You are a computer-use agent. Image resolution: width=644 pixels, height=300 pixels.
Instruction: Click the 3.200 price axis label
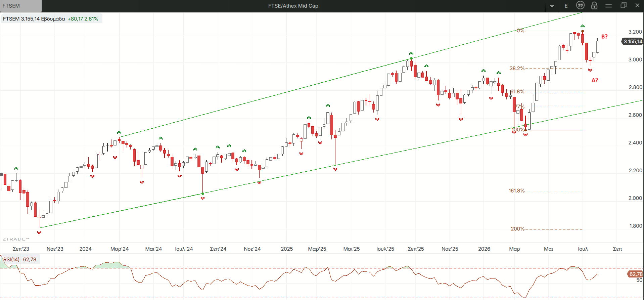[635, 32]
